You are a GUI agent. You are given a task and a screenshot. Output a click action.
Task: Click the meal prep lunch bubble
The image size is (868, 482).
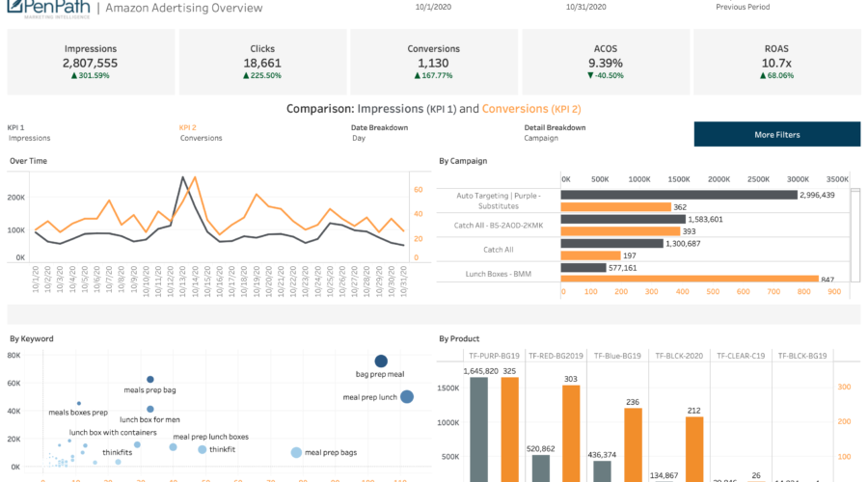tap(407, 397)
